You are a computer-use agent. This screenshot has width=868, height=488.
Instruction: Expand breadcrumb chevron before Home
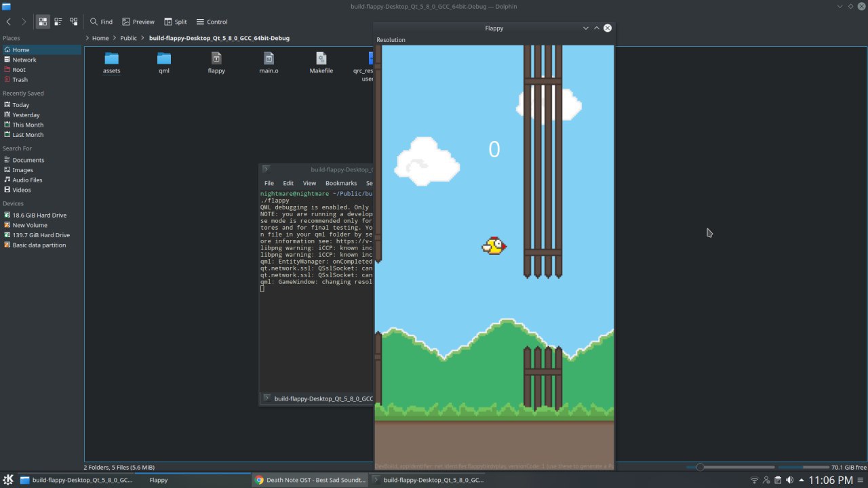(x=87, y=38)
